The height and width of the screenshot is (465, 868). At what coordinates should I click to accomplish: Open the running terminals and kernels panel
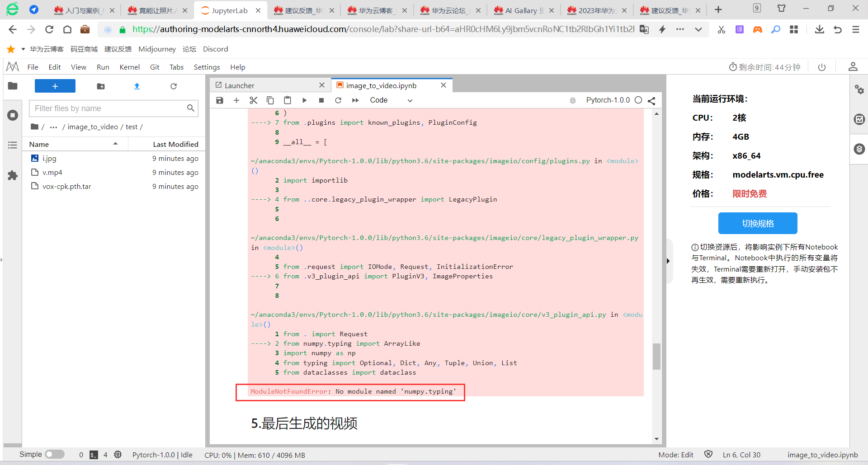pos(13,115)
